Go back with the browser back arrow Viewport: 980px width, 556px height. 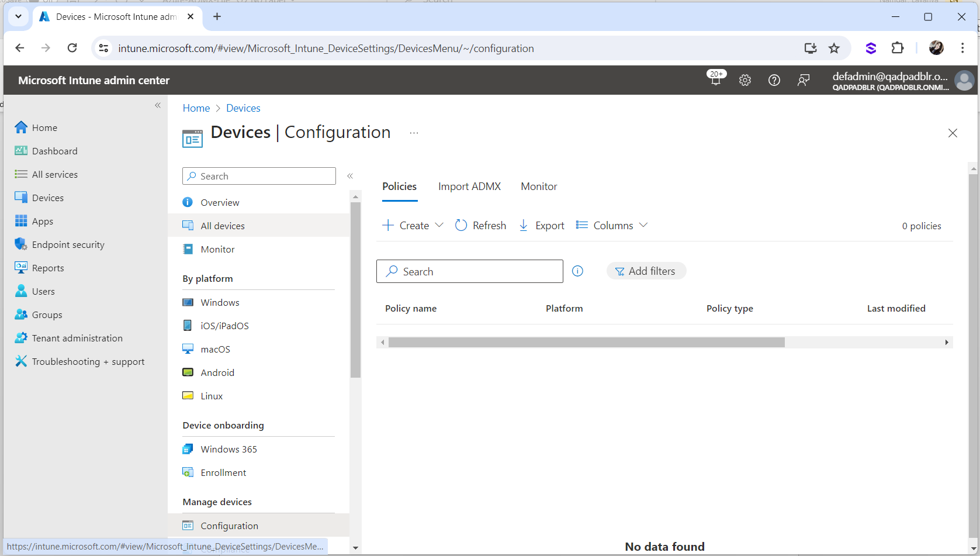20,49
